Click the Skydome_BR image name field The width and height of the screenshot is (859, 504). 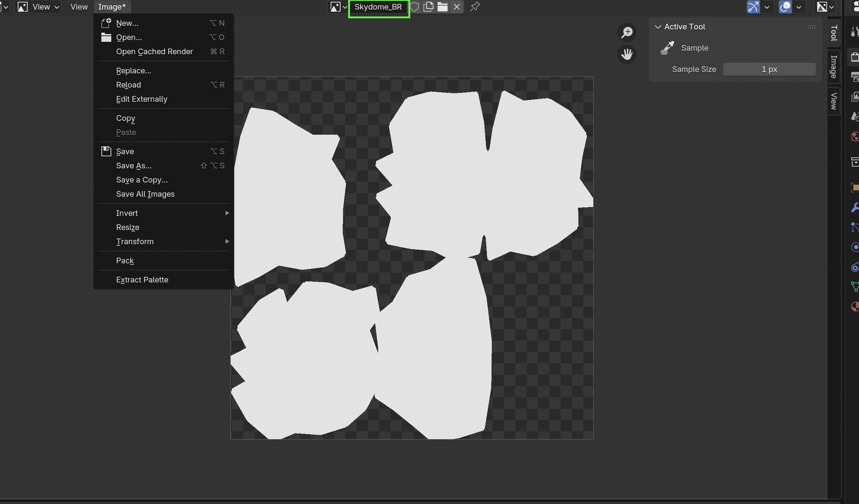pyautogui.click(x=378, y=7)
